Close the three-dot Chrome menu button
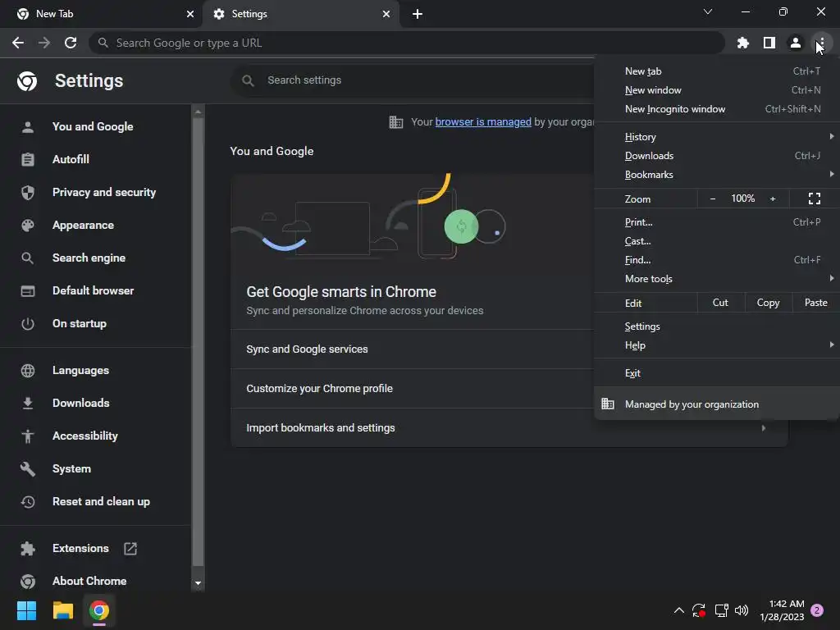840x630 pixels. [x=821, y=43]
